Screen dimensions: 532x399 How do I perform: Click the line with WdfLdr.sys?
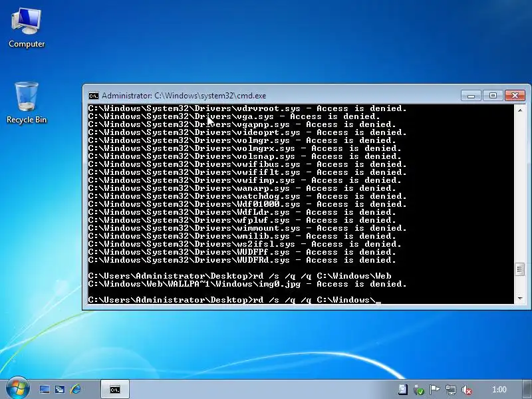(x=242, y=212)
